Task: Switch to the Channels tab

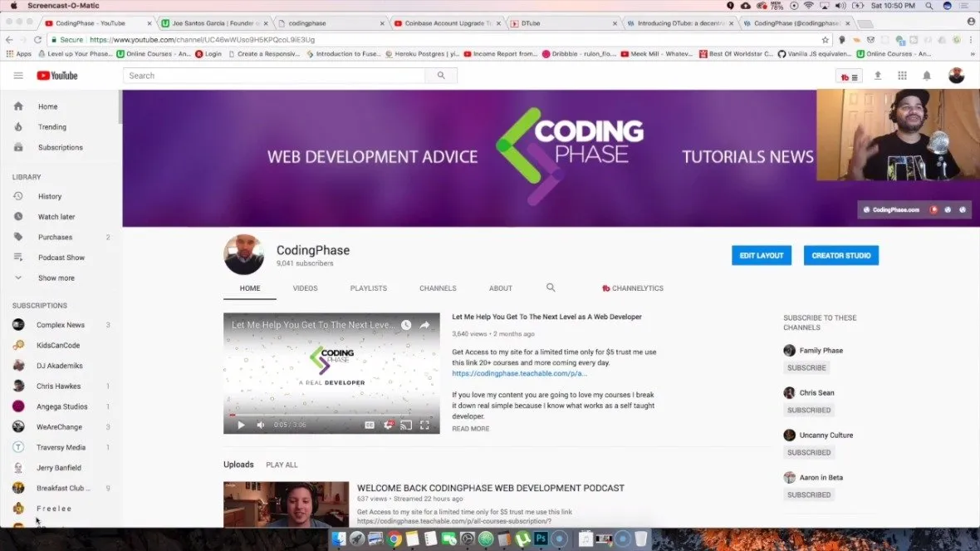Action: coord(438,288)
